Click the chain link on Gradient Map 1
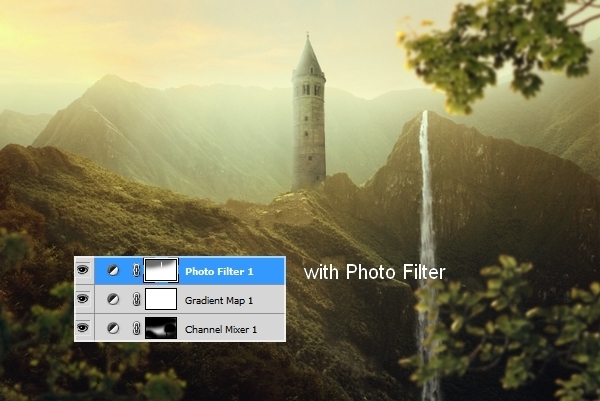 coord(136,299)
